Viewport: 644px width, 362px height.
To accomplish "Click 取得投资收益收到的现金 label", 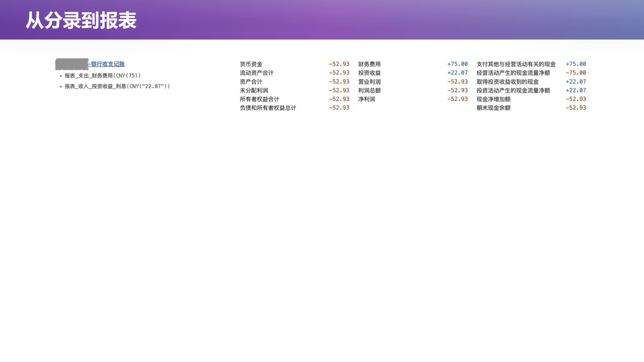I will tap(507, 82).
